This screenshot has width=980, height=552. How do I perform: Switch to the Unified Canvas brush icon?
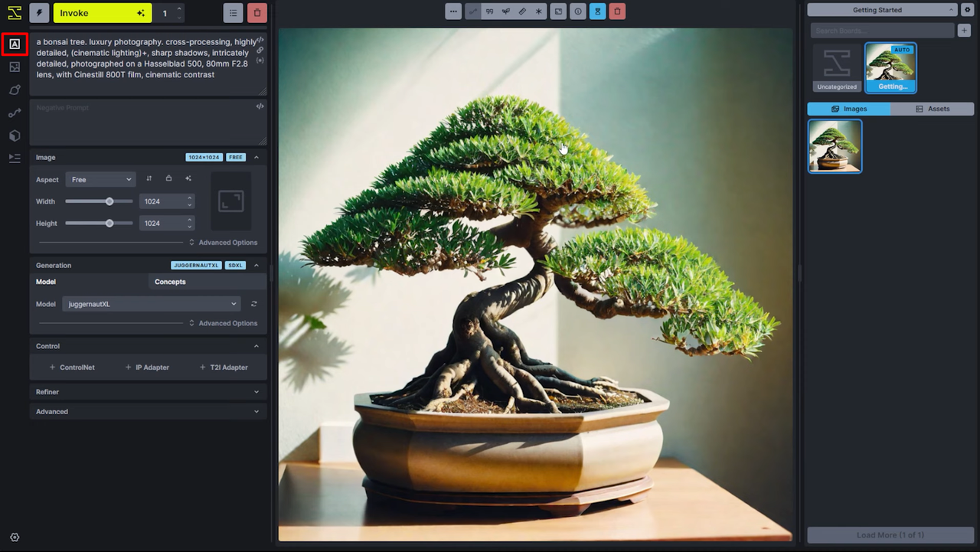point(14,90)
